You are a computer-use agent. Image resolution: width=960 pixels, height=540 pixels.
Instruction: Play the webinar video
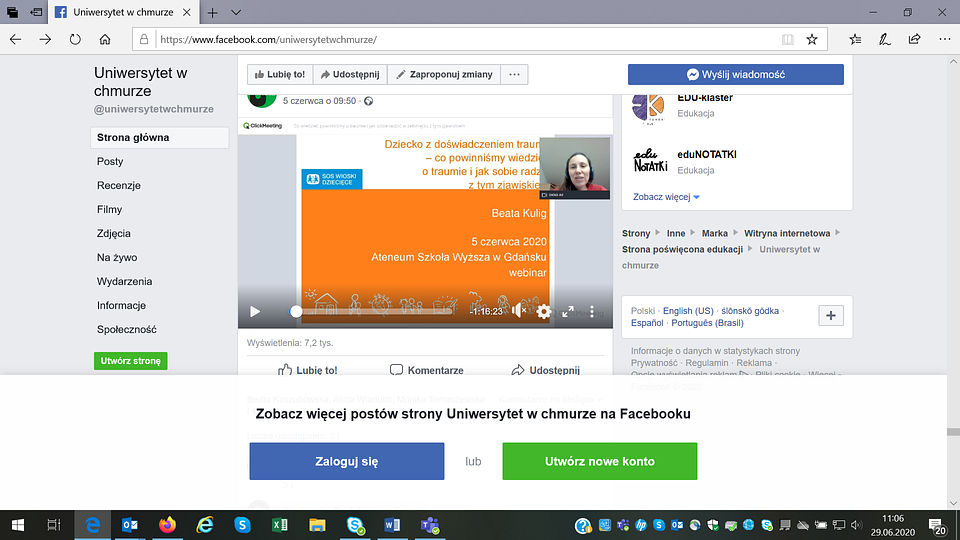point(255,312)
